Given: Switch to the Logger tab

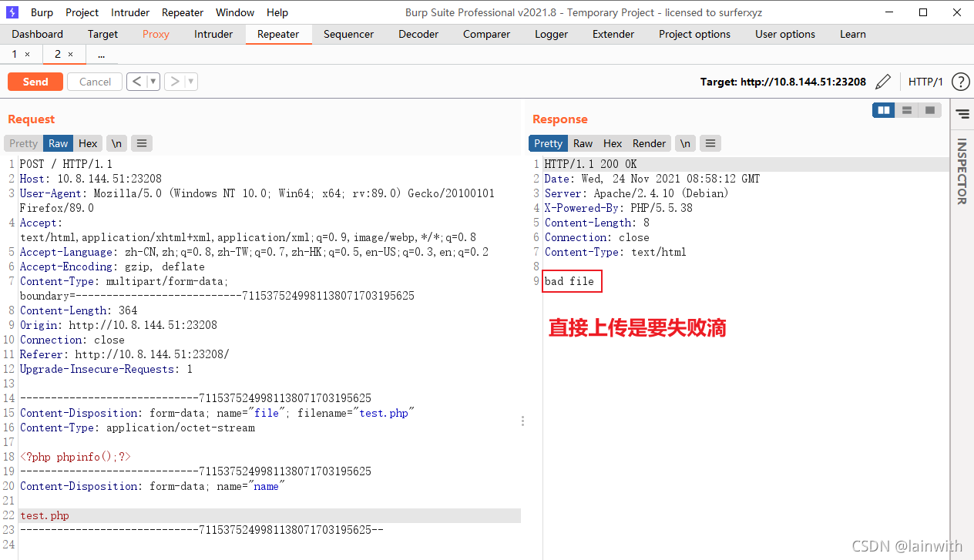Looking at the screenshot, I should (x=551, y=34).
